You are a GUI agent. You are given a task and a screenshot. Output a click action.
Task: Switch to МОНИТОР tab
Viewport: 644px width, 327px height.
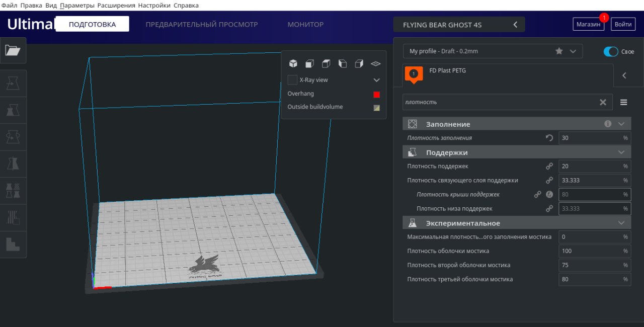point(305,24)
